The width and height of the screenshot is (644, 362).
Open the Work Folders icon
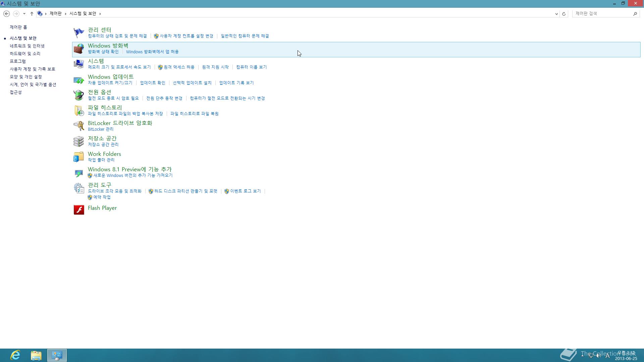click(x=79, y=157)
